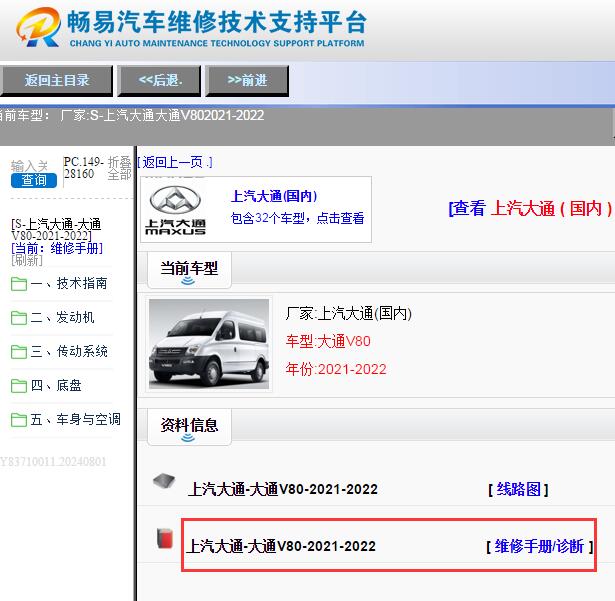Click the blue 查询 search button
Viewport: 615px width, 601px height.
pyautogui.click(x=34, y=180)
